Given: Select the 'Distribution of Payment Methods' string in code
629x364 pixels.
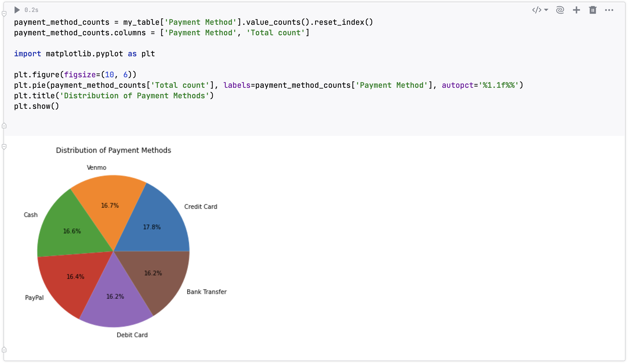Looking at the screenshot, I should (136, 95).
